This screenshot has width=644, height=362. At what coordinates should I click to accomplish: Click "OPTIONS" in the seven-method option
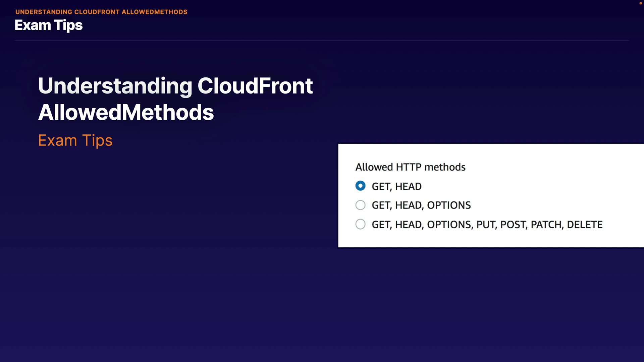point(449,225)
